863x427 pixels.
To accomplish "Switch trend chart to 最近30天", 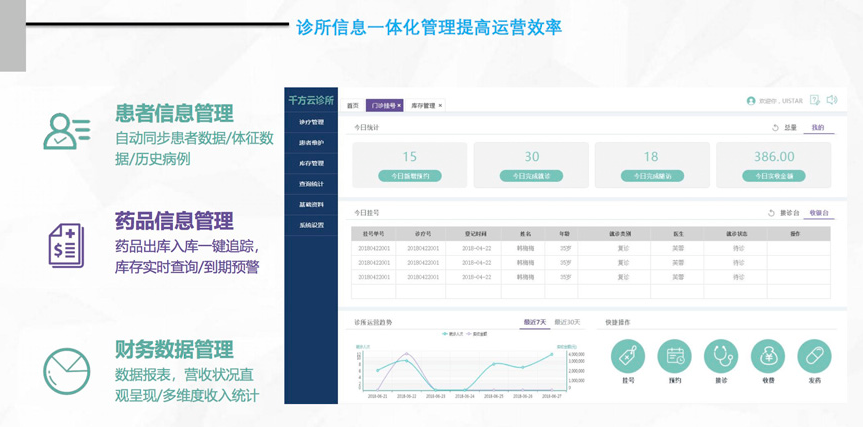I will coord(567,322).
